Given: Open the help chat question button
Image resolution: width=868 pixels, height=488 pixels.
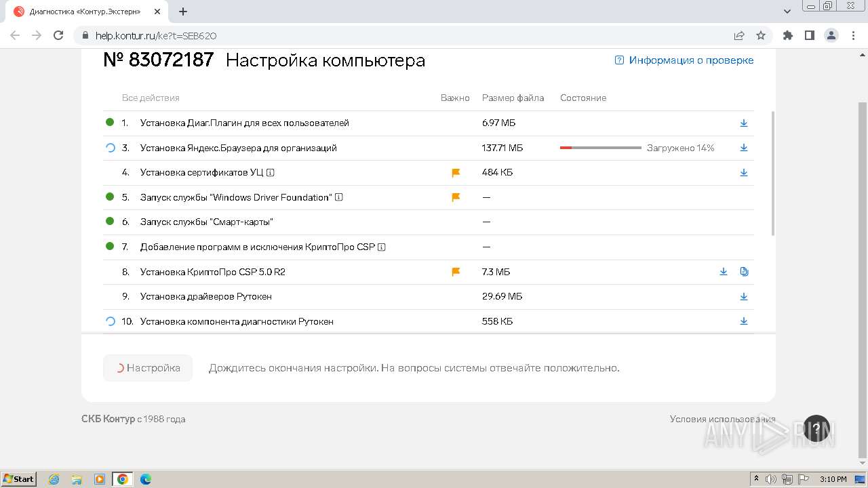Looking at the screenshot, I should (x=816, y=428).
